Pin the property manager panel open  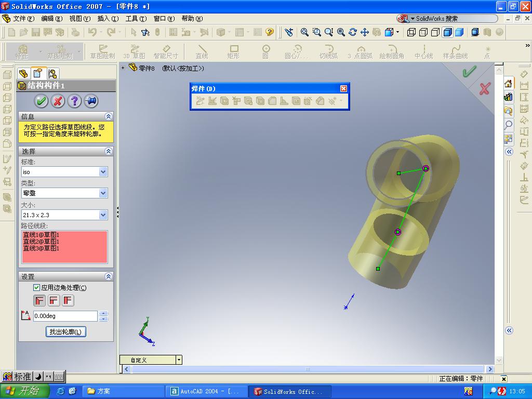tap(91, 101)
